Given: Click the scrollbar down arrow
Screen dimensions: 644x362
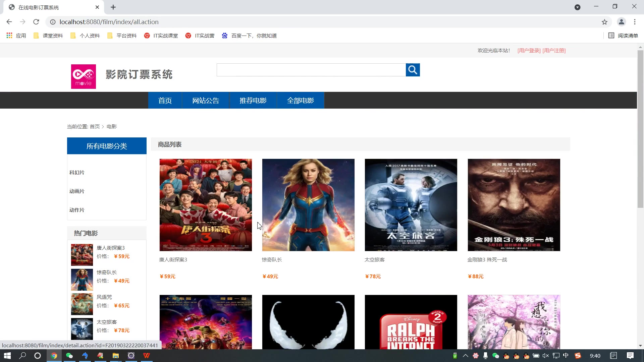Looking at the screenshot, I should point(640,346).
